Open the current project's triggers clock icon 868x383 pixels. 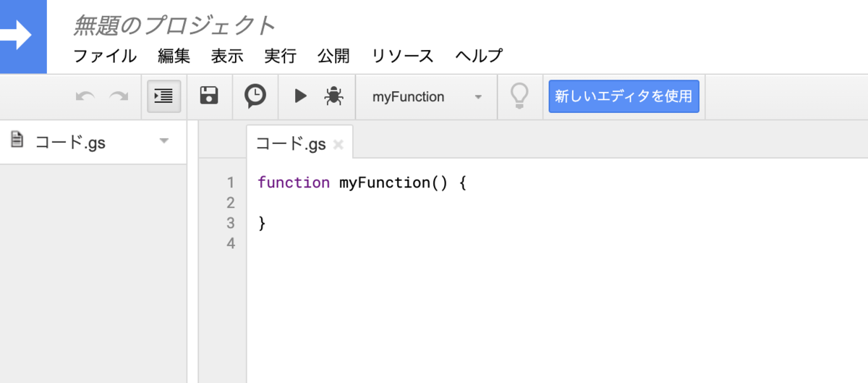pyautogui.click(x=255, y=96)
